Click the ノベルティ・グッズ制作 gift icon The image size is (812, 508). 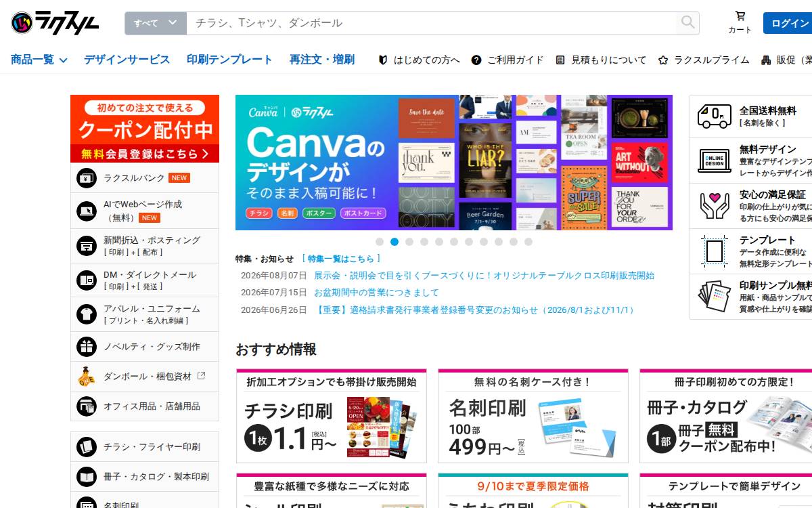coord(87,347)
